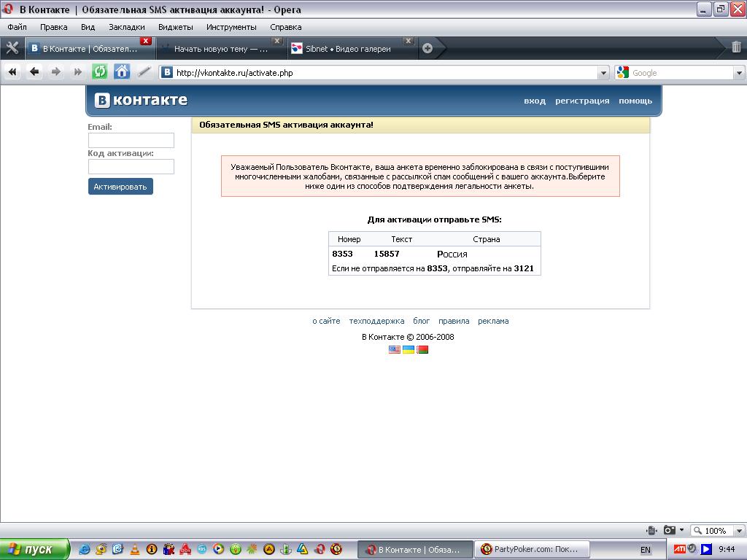Image resolution: width=747 pixels, height=560 pixels.
Task: Go back with the Back arrow
Action: coord(34,72)
